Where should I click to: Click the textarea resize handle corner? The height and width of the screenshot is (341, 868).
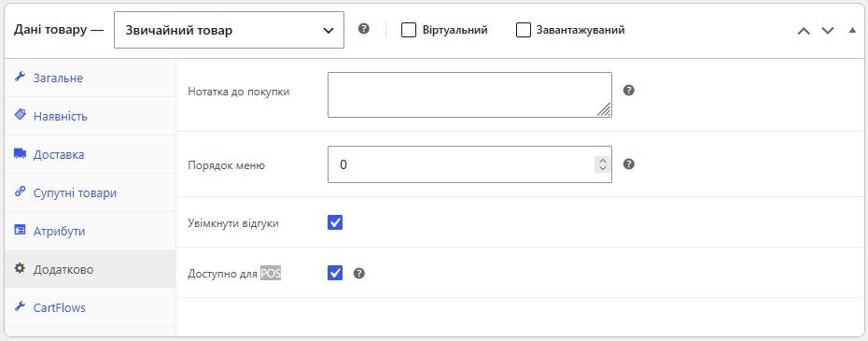click(x=605, y=110)
